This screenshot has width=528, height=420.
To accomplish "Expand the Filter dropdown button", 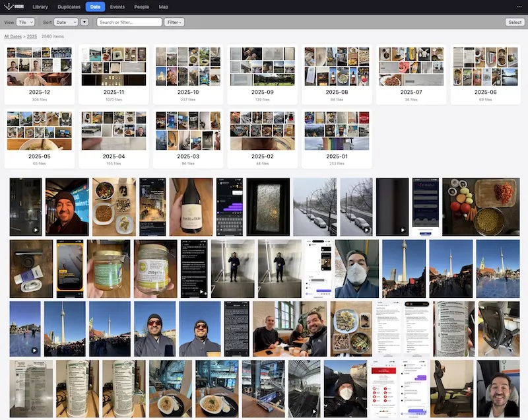I will point(174,22).
